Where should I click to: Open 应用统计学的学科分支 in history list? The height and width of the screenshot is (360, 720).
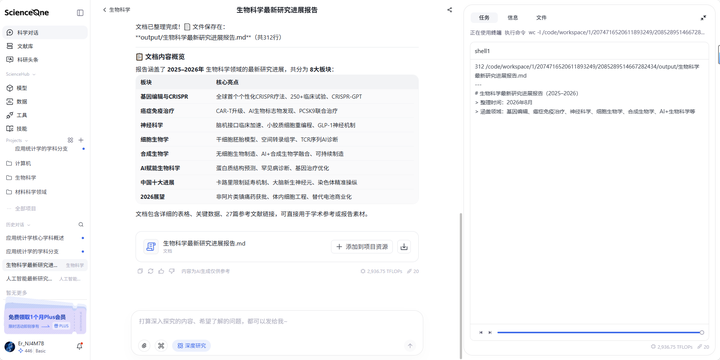[45, 252]
